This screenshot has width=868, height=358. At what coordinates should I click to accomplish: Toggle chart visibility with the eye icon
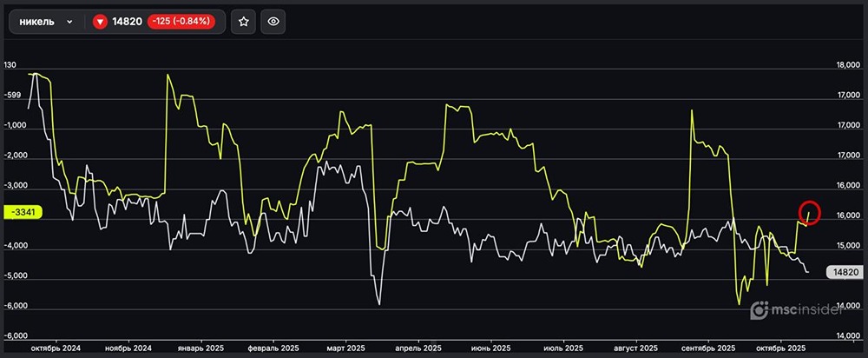coord(273,22)
